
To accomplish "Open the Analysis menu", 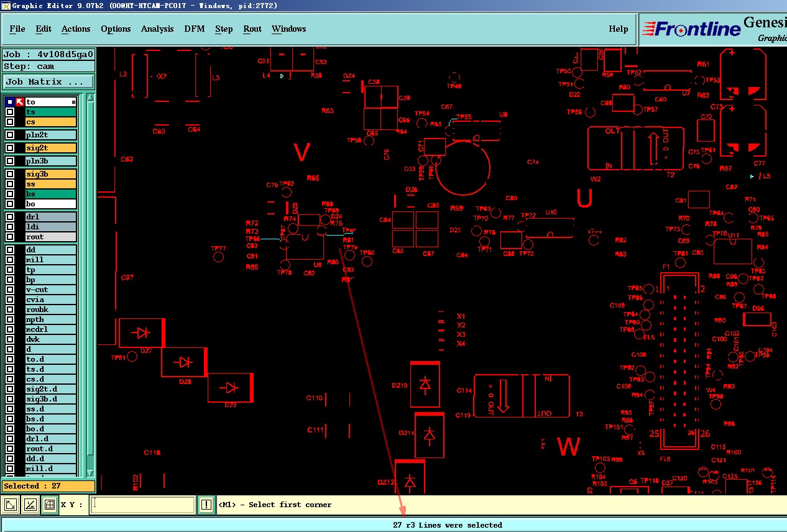I will 157,29.
